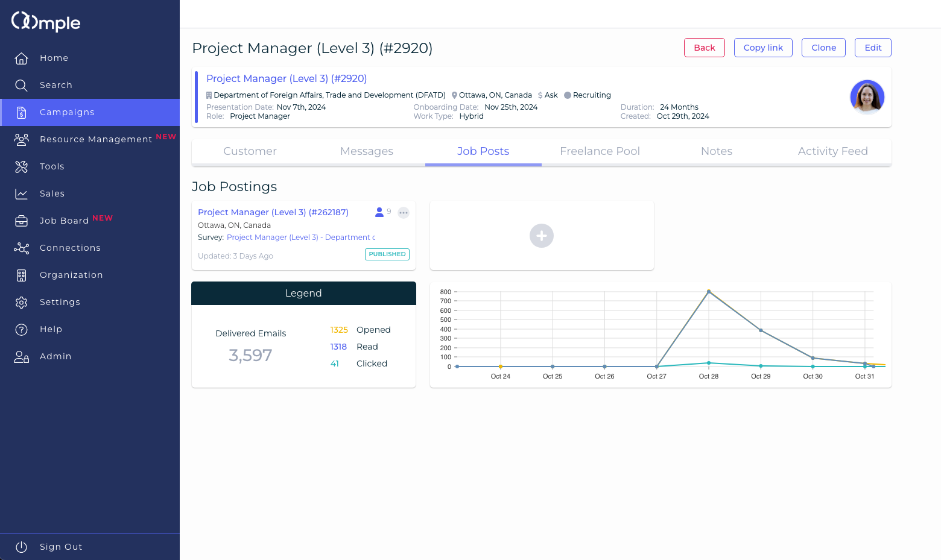The width and height of the screenshot is (941, 560).
Task: Click the survey link on job posting
Action: (301, 238)
